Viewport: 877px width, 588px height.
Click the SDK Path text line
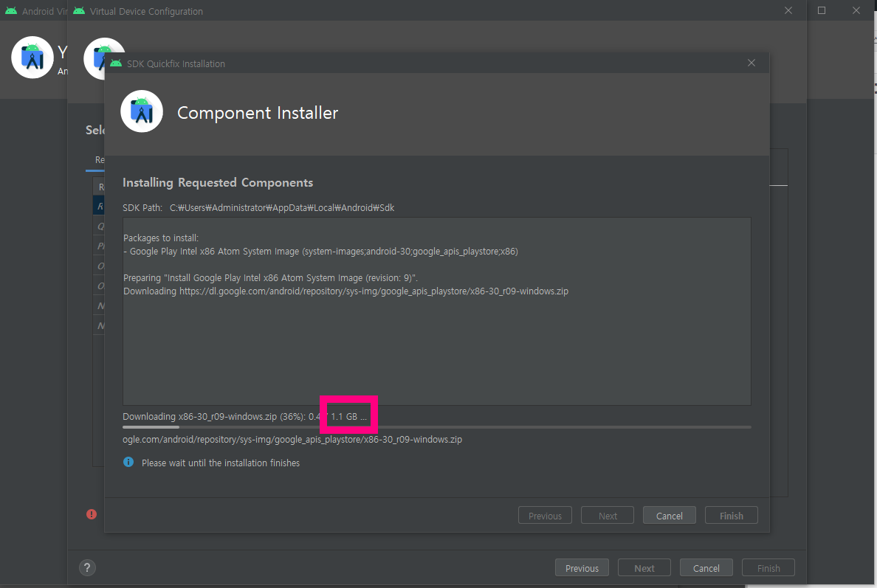258,207
